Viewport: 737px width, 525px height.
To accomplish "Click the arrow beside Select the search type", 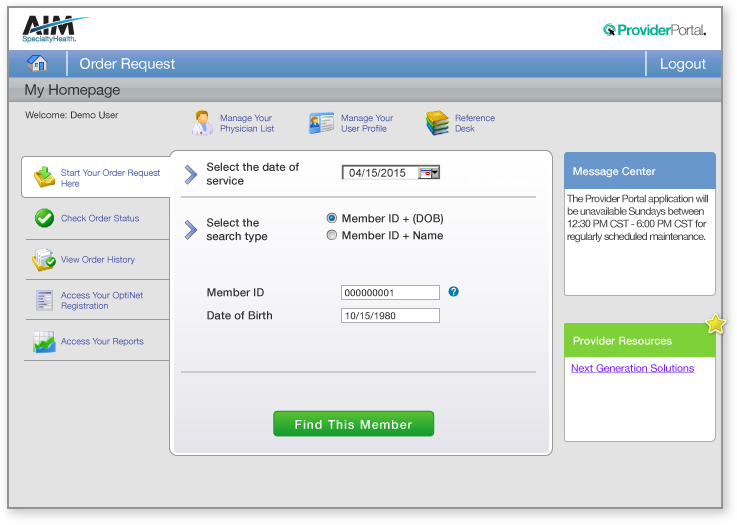I will [x=191, y=230].
